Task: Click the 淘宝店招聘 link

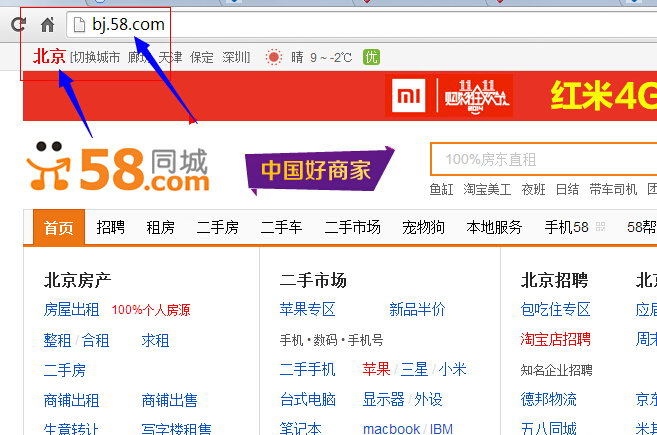Action: click(x=555, y=339)
